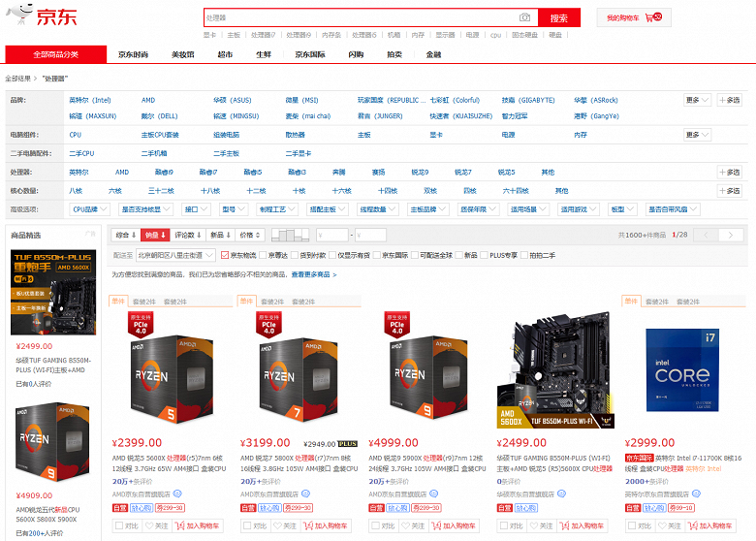Sort results by 价格
The width and height of the screenshot is (756, 541).
pos(250,235)
